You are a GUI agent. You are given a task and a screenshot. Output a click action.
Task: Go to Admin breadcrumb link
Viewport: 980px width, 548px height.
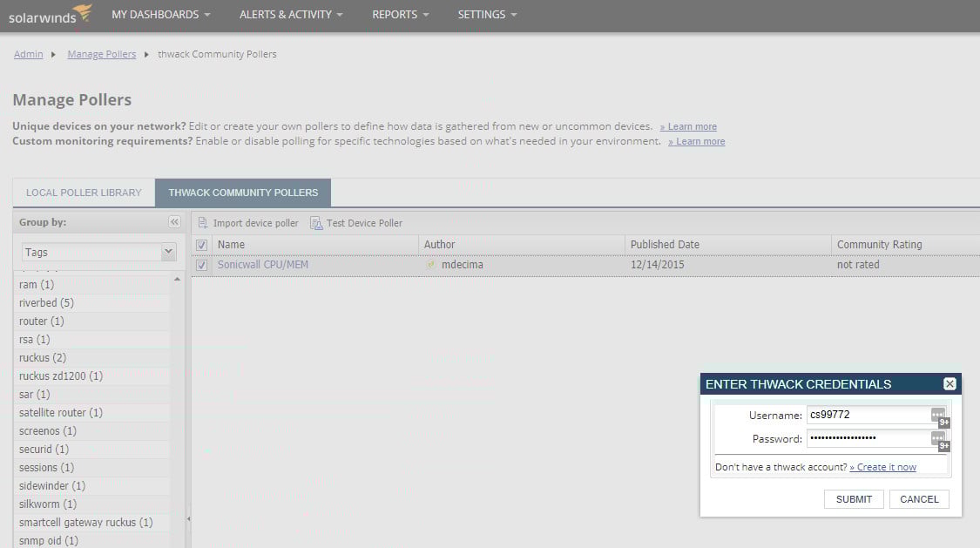(x=29, y=54)
